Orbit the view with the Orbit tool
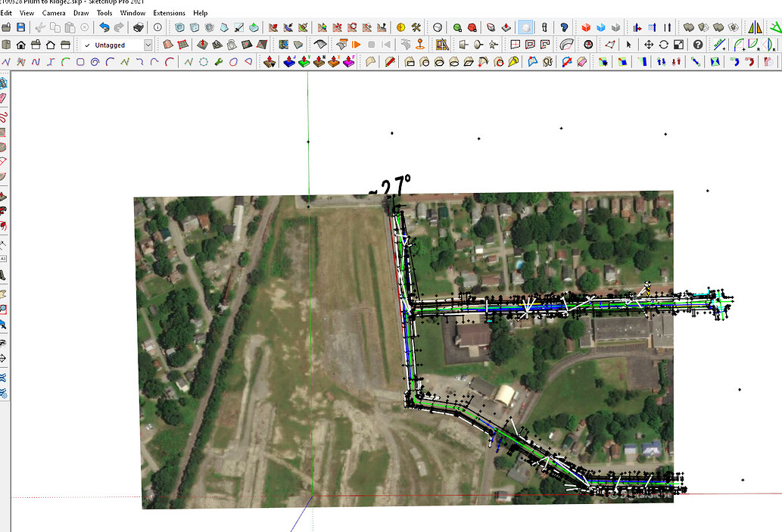The width and height of the screenshot is (782, 532). click(664, 45)
